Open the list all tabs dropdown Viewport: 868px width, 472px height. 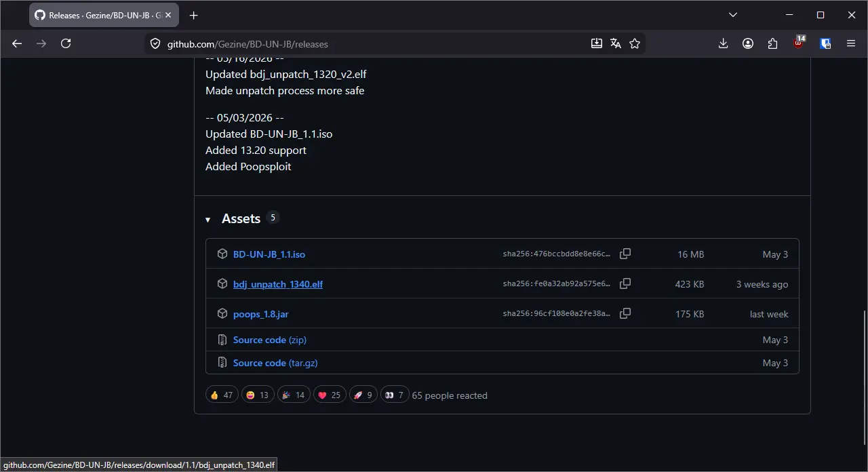[733, 15]
